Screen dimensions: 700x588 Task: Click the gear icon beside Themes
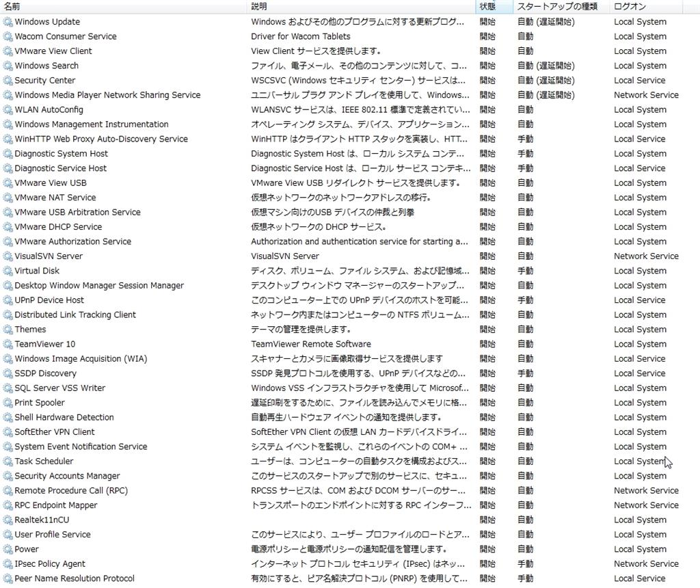8,330
